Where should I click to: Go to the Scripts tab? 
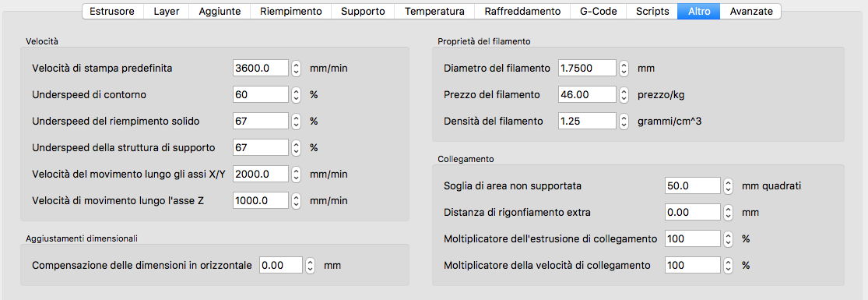tap(652, 11)
